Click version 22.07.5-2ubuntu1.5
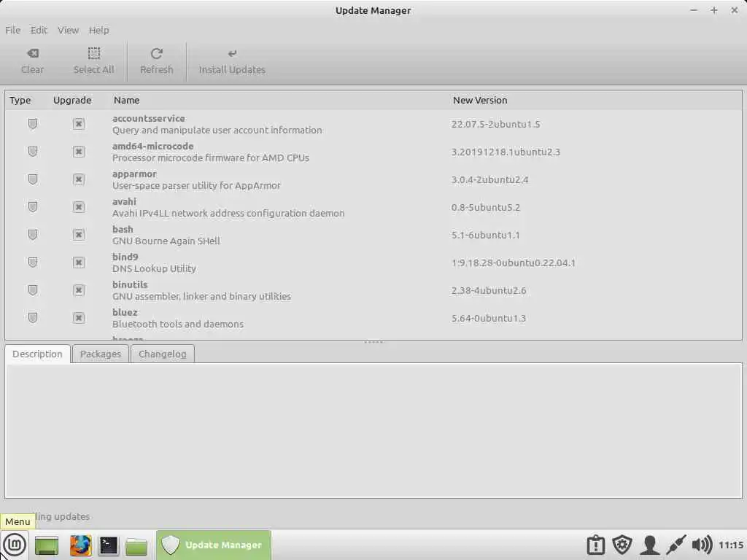Screen dimensions: 747x560 [x=496, y=124]
